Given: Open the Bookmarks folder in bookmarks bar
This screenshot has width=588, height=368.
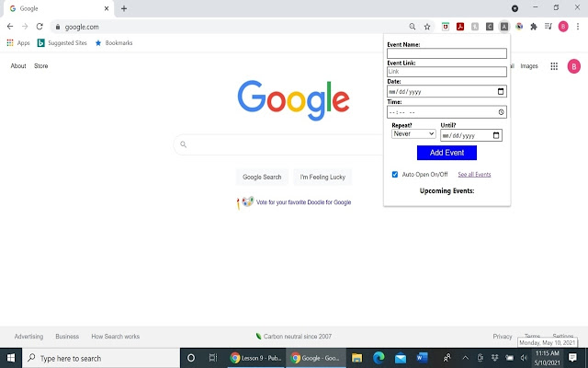Looking at the screenshot, I should pyautogui.click(x=114, y=43).
